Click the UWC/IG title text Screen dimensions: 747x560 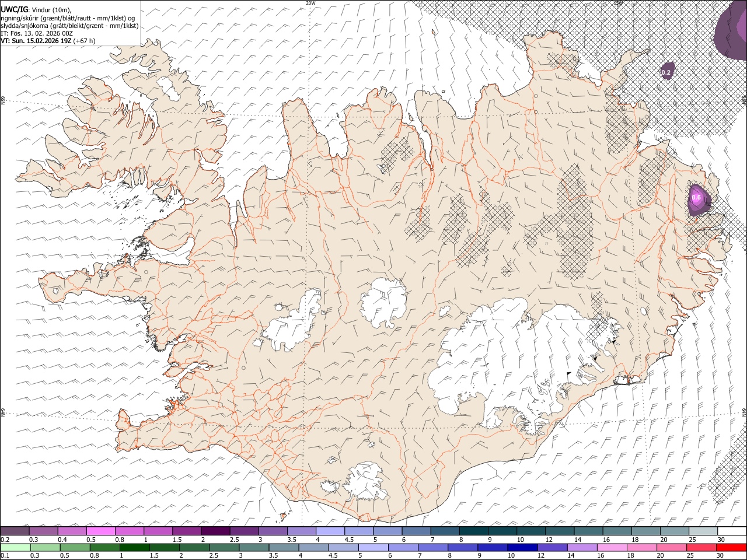[x=14, y=9]
